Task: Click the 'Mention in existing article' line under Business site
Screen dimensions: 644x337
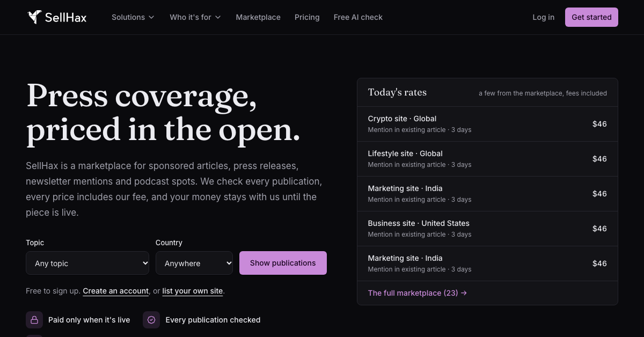Action: pyautogui.click(x=420, y=235)
